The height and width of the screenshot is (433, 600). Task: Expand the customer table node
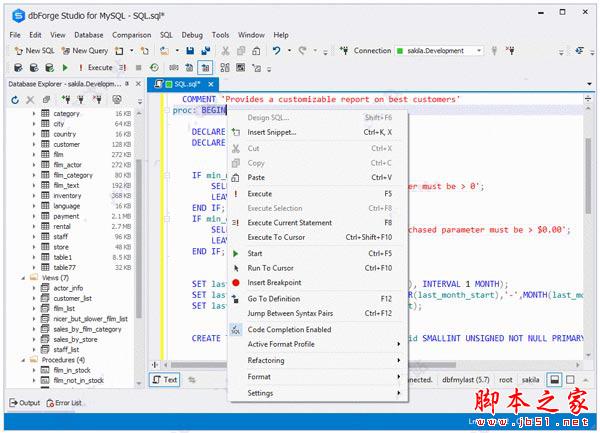[x=34, y=144]
